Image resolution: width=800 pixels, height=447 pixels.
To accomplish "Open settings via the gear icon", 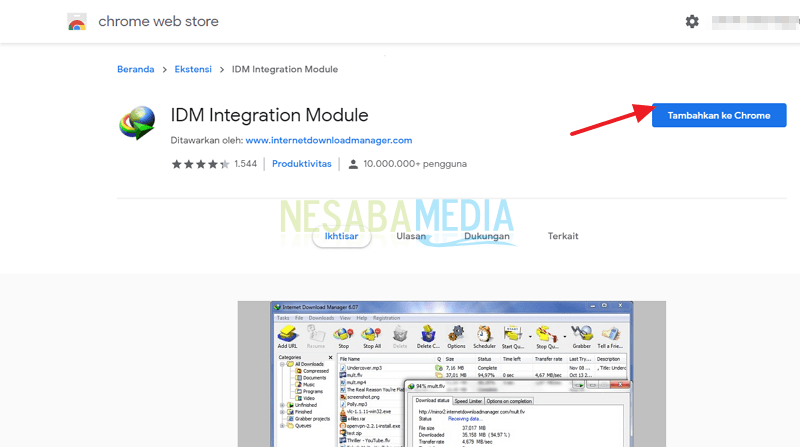I will pyautogui.click(x=692, y=21).
